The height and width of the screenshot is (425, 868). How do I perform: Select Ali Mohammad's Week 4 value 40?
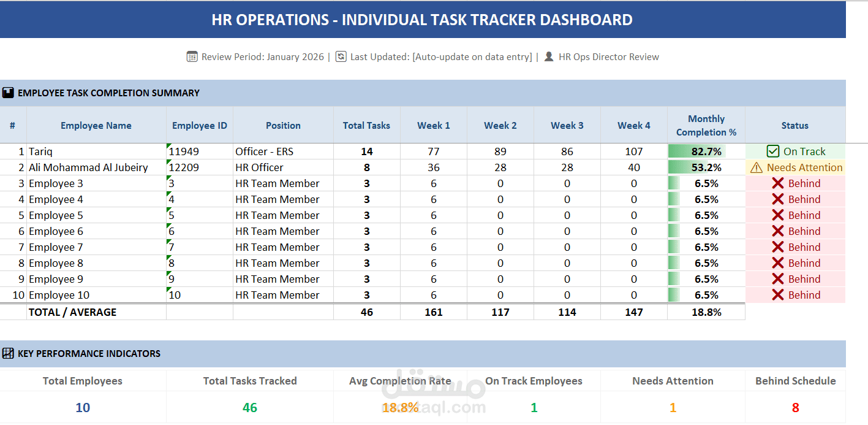point(634,167)
